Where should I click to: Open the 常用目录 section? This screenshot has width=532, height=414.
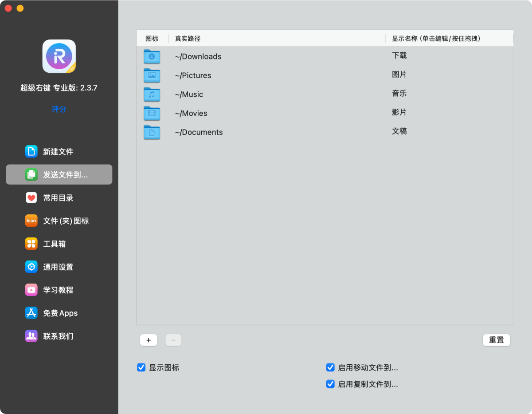tap(59, 197)
